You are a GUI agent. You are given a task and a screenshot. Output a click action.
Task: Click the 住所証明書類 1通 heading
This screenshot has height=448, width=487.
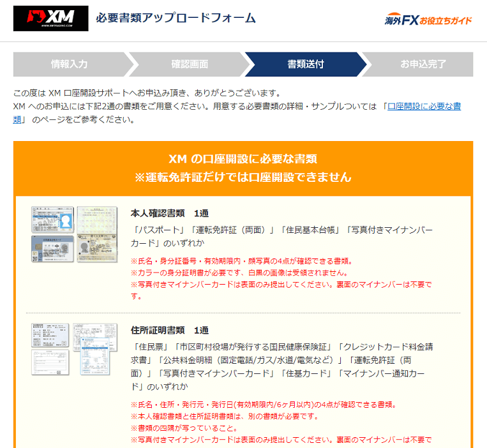point(170,330)
